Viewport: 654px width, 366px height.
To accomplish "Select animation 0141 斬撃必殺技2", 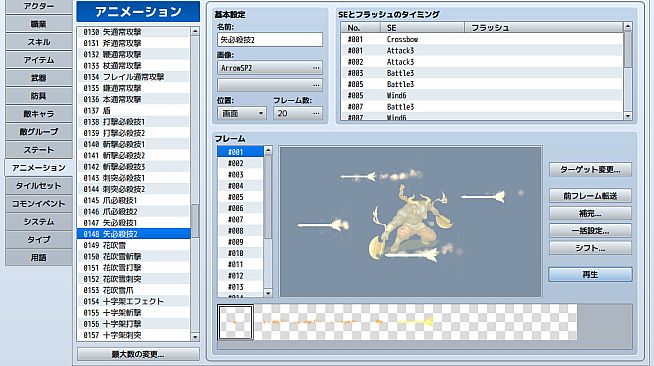I will tap(134, 155).
